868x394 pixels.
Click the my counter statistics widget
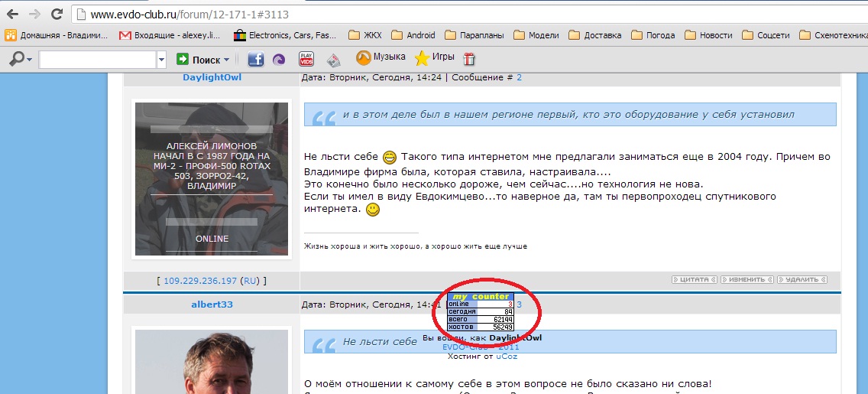[481, 311]
